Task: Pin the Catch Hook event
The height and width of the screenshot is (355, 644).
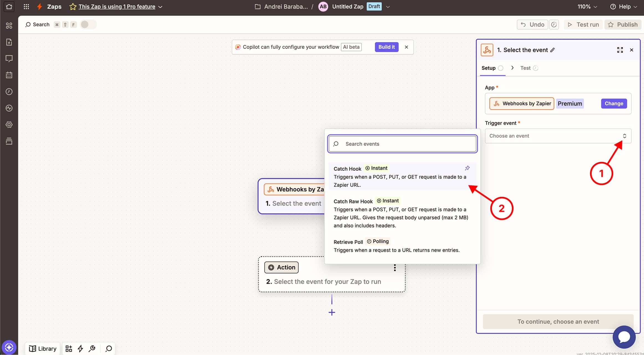Action: coord(467,168)
